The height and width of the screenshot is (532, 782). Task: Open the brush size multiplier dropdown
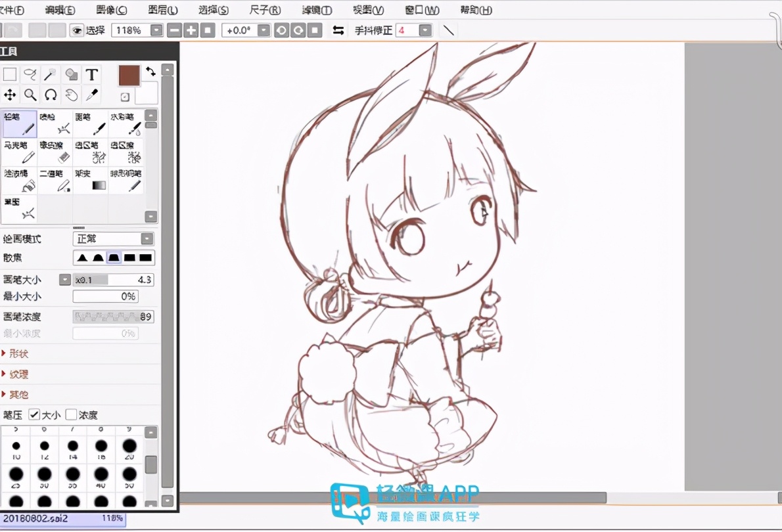coord(65,280)
